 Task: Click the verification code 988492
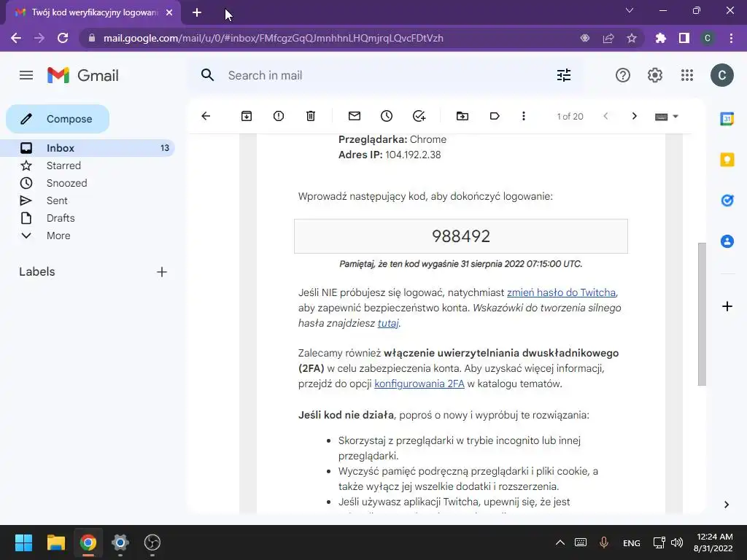tap(461, 236)
